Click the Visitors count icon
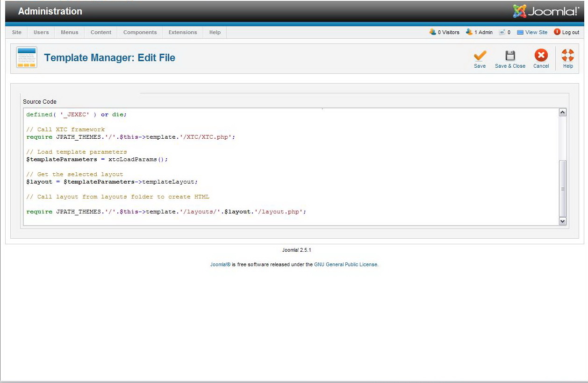588x383 pixels. [433, 32]
